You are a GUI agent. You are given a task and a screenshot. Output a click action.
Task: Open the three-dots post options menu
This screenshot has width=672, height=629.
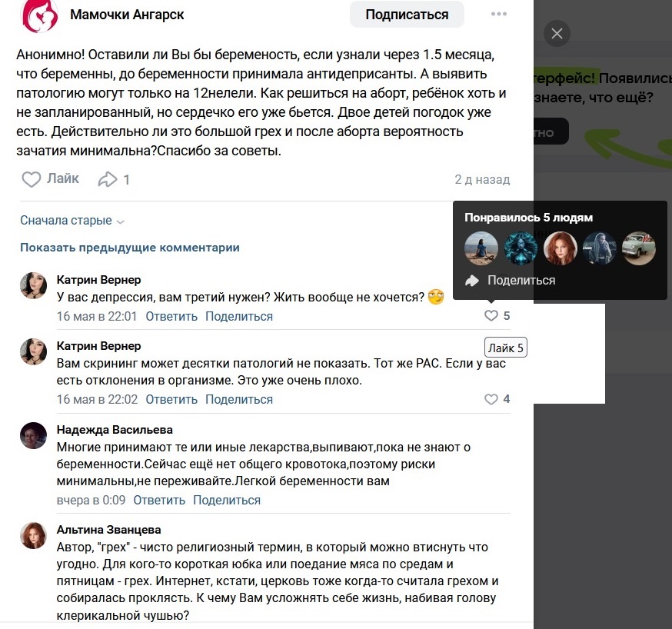click(x=499, y=14)
